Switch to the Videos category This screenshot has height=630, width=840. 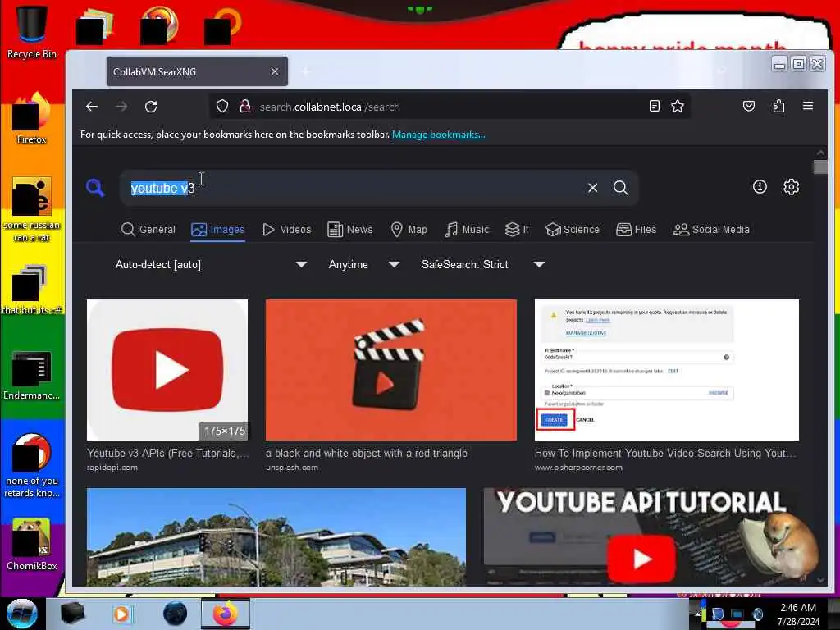[287, 230]
